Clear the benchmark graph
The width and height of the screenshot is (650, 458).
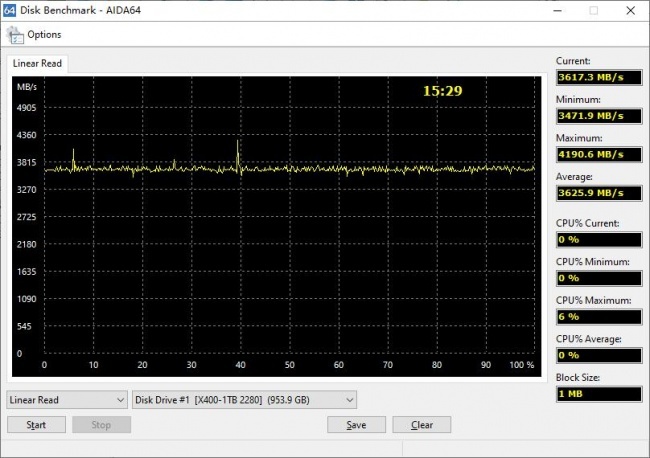pyautogui.click(x=422, y=425)
